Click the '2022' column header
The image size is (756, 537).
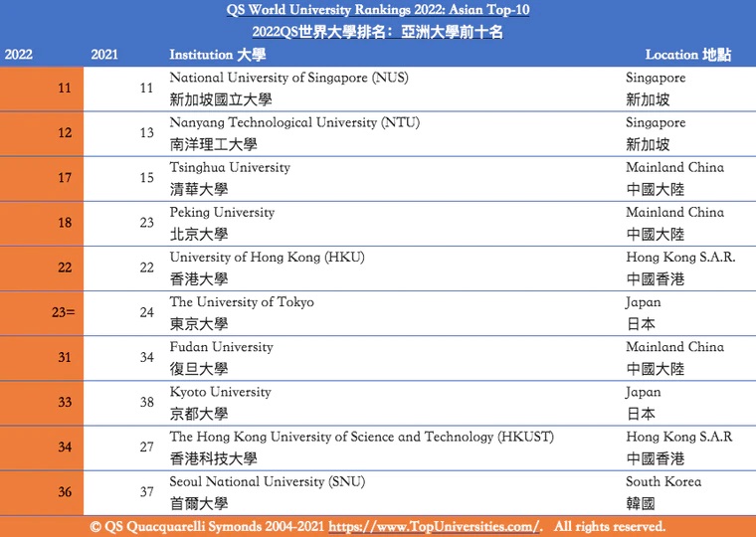click(19, 54)
